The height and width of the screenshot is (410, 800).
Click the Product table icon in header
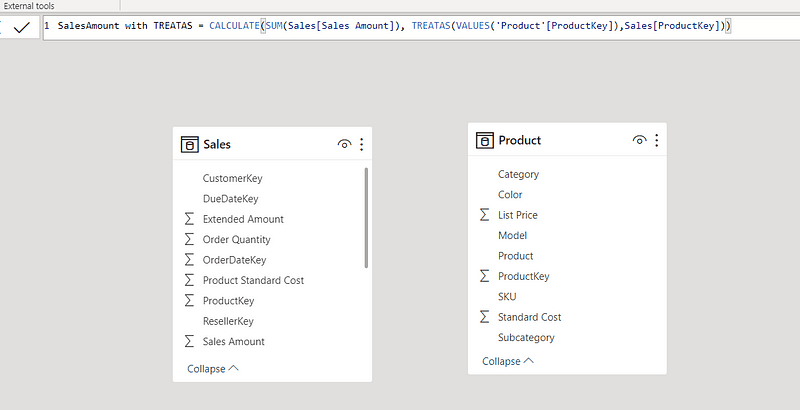[x=484, y=140]
